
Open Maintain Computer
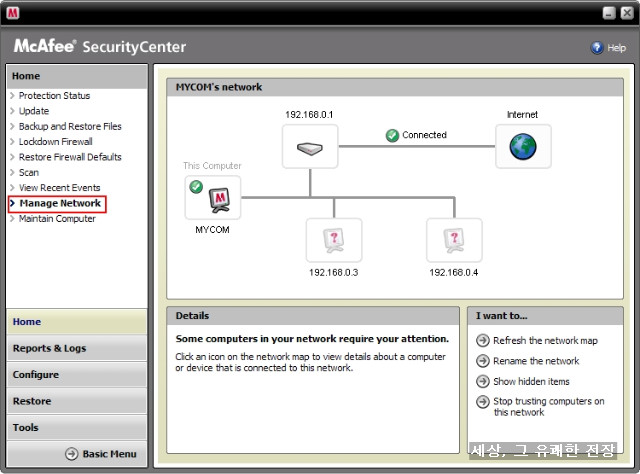[x=57, y=219]
